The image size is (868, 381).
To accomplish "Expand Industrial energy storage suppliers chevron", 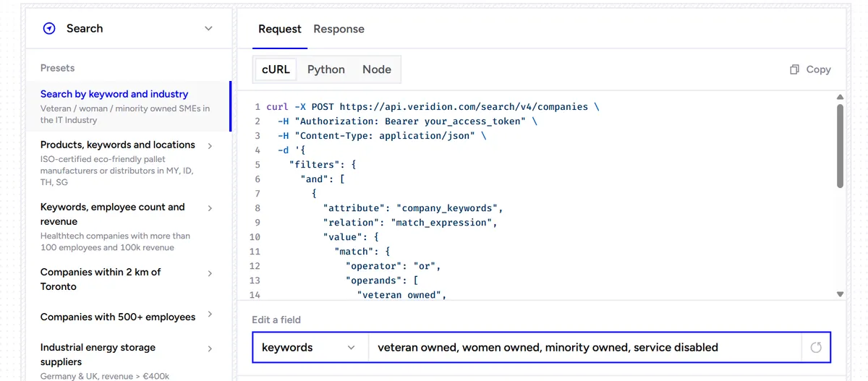I will click(210, 348).
